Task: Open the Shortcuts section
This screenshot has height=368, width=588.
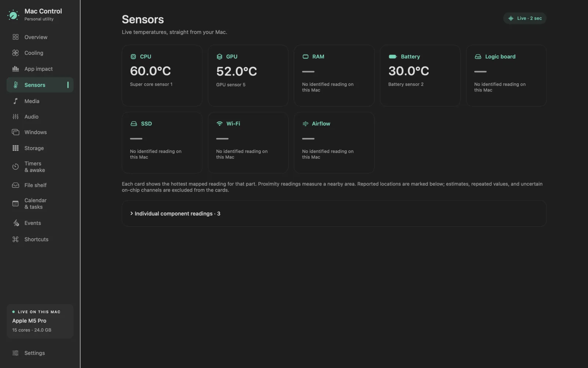Action: pyautogui.click(x=40, y=239)
